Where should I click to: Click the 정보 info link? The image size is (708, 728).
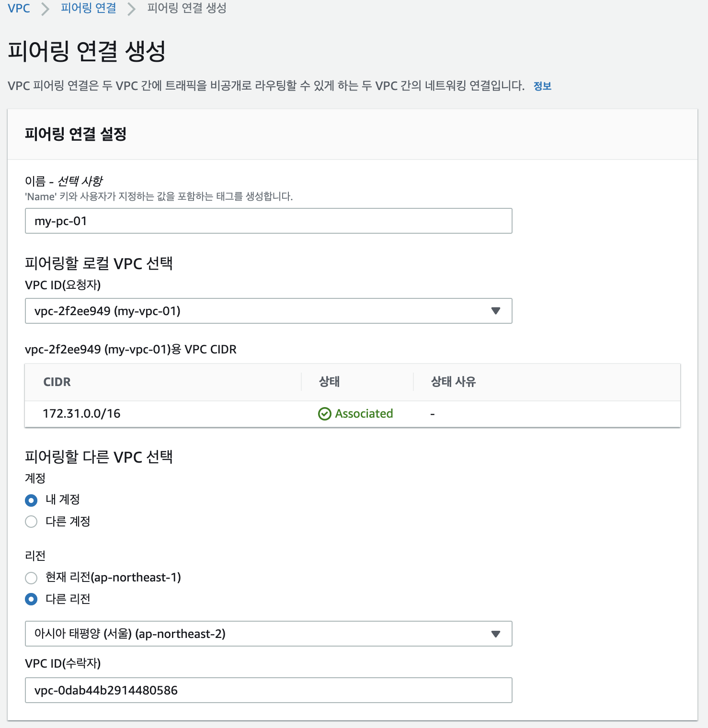(x=542, y=86)
